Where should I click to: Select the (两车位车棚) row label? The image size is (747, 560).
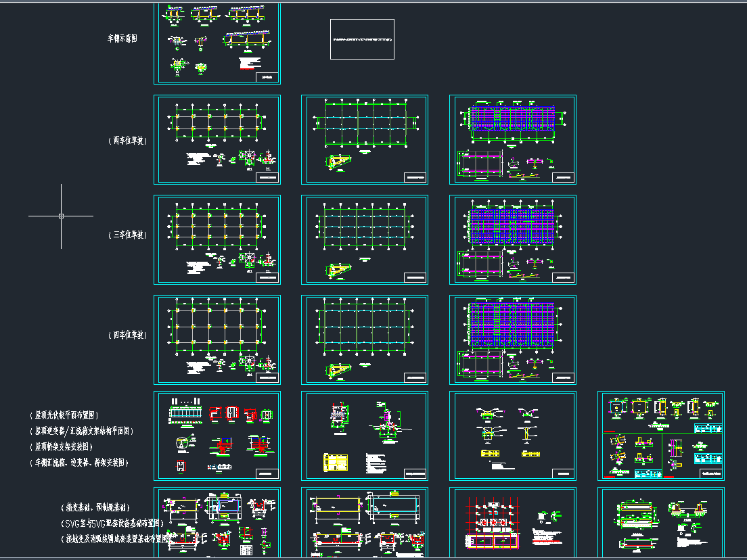pos(127,141)
